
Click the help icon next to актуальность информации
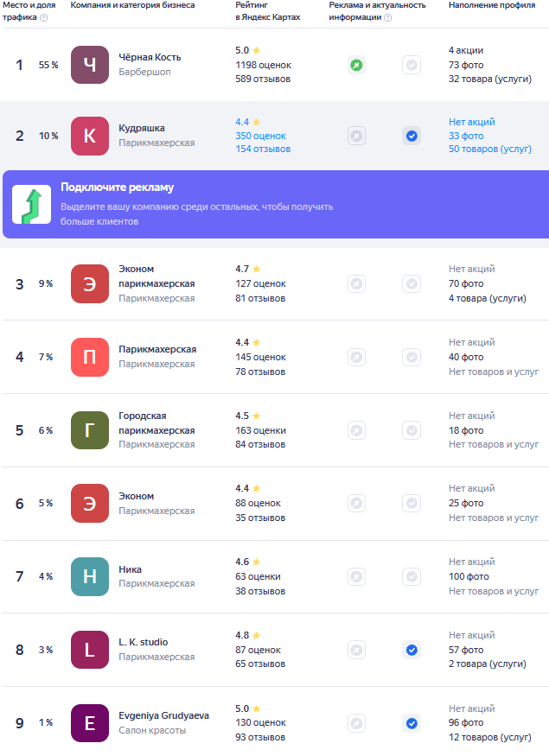(x=388, y=18)
